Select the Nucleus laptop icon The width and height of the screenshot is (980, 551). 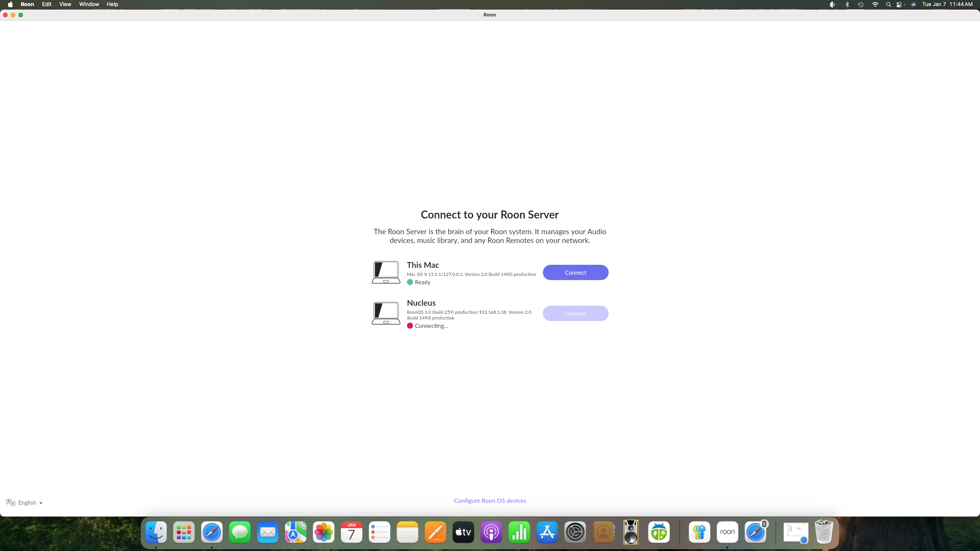386,313
